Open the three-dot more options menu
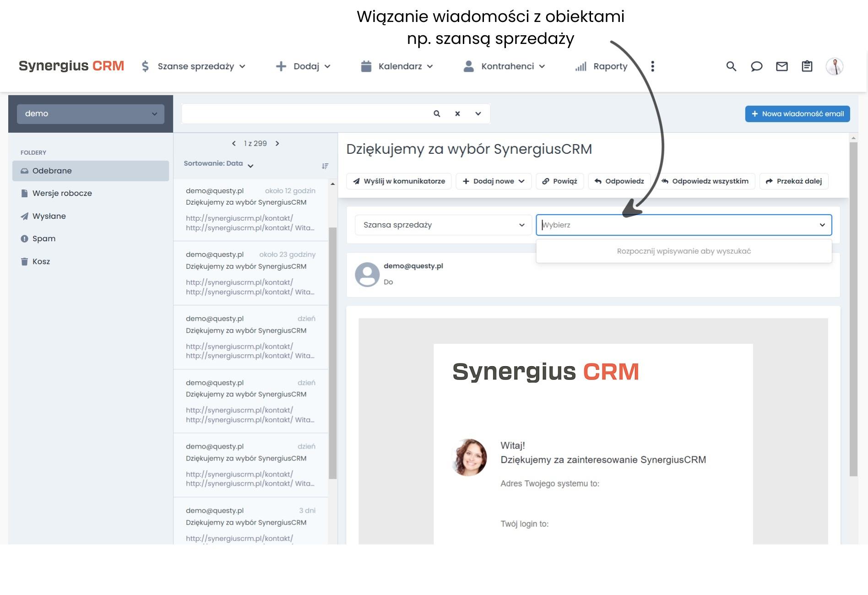 [x=653, y=66]
